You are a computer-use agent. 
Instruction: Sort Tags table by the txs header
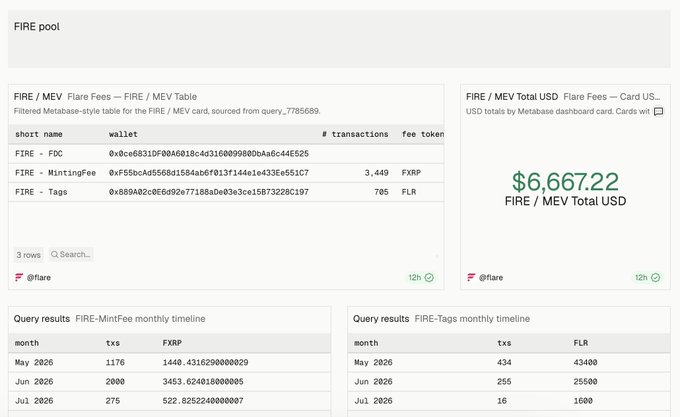[x=504, y=343]
